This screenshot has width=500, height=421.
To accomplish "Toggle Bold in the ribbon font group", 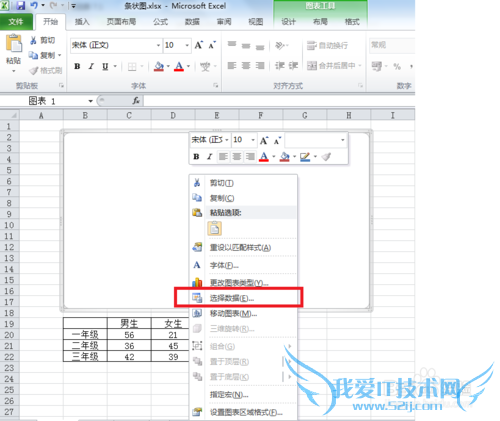I will point(77,66).
